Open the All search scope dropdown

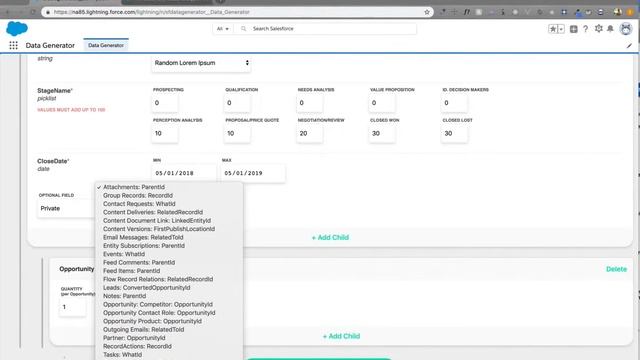[x=223, y=29]
